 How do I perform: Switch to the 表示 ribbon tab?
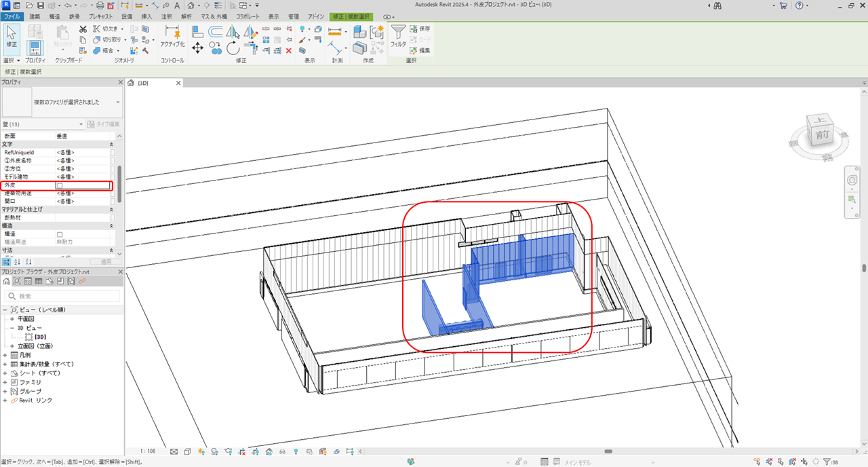(x=273, y=16)
